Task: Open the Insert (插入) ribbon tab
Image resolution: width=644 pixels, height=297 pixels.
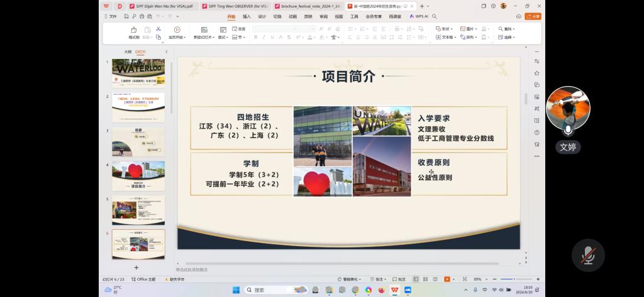Action: [247, 16]
